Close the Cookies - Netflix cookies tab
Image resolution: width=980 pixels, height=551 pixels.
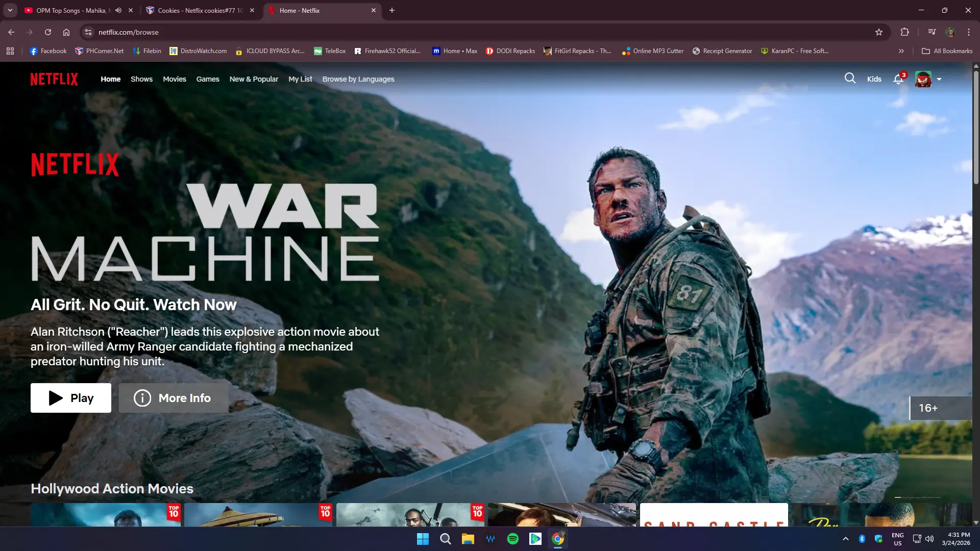pos(252,10)
